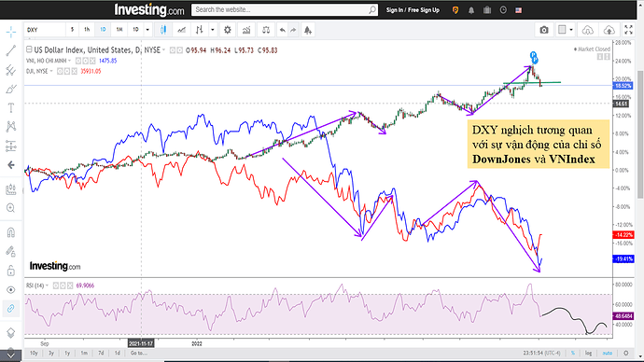Image resolution: width=644 pixels, height=362 pixels.
Task: Toggle magnet mode in left sidebar
Action: 11,232
